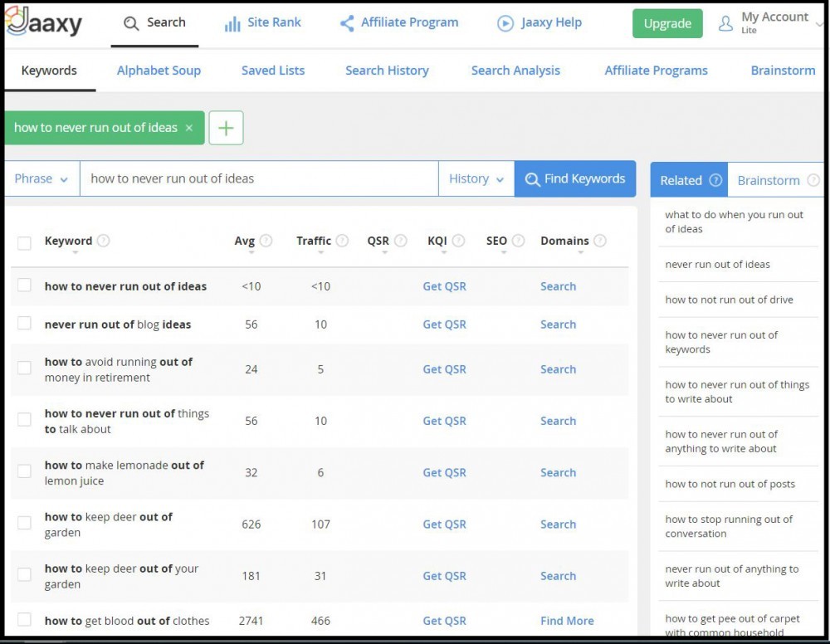830x644 pixels.
Task: Sort by KQI column arrow
Action: coord(444,252)
